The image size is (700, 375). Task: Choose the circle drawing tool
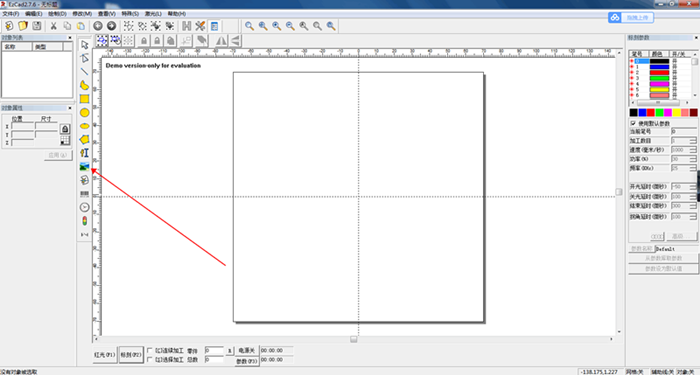click(84, 112)
